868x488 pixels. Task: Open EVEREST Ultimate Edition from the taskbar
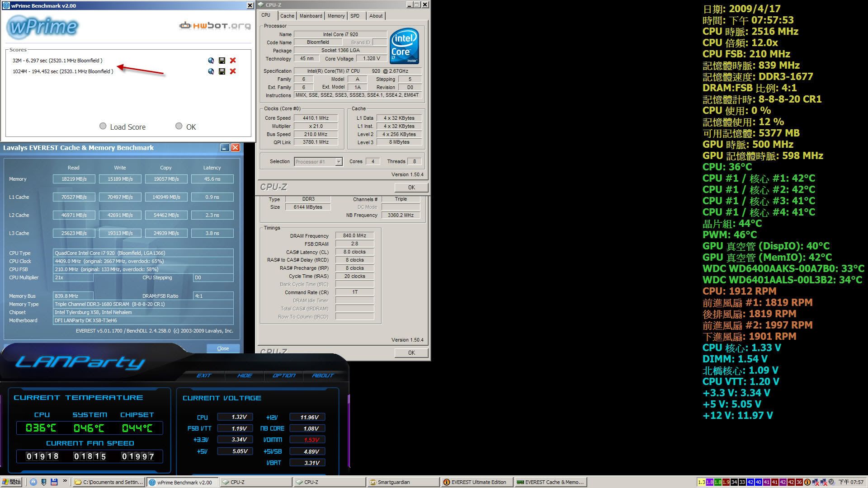pos(477,482)
